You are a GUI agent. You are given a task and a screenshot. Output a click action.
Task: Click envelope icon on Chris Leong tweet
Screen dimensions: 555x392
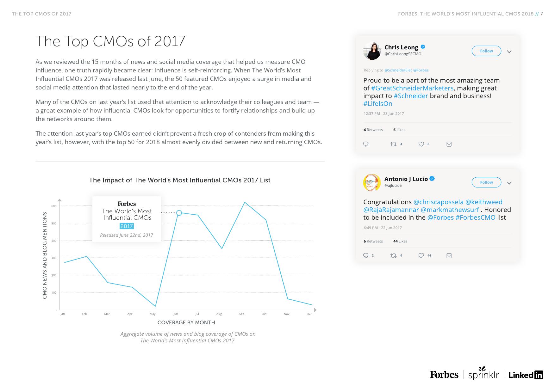tap(449, 144)
